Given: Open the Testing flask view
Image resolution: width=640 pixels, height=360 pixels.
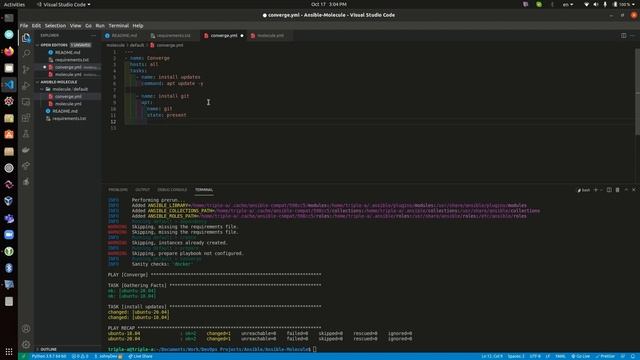Looking at the screenshot, I should coord(26,133).
